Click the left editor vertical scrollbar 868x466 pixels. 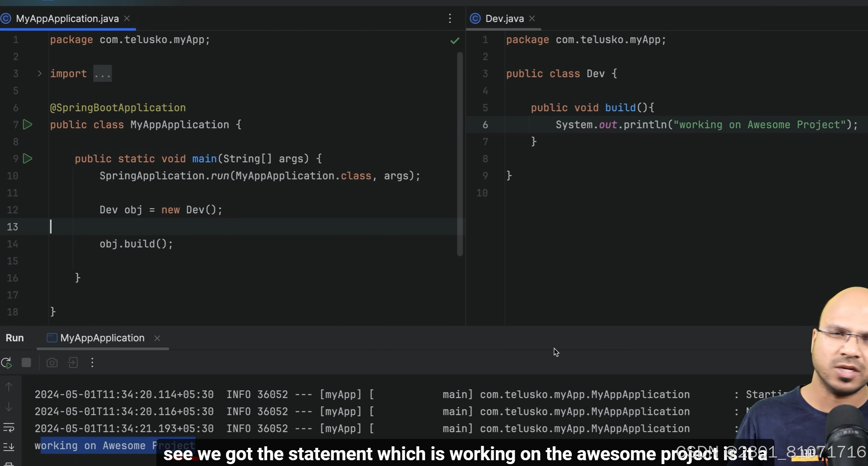click(x=460, y=155)
